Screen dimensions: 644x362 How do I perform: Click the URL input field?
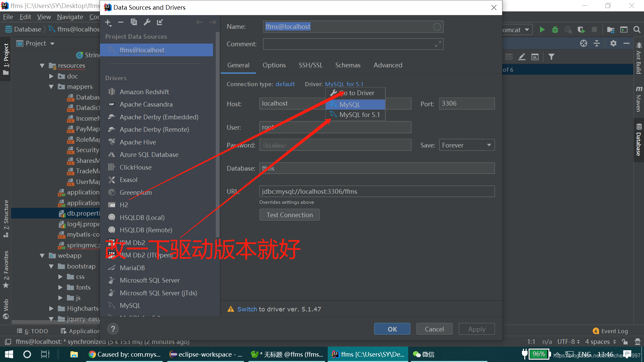(x=377, y=191)
